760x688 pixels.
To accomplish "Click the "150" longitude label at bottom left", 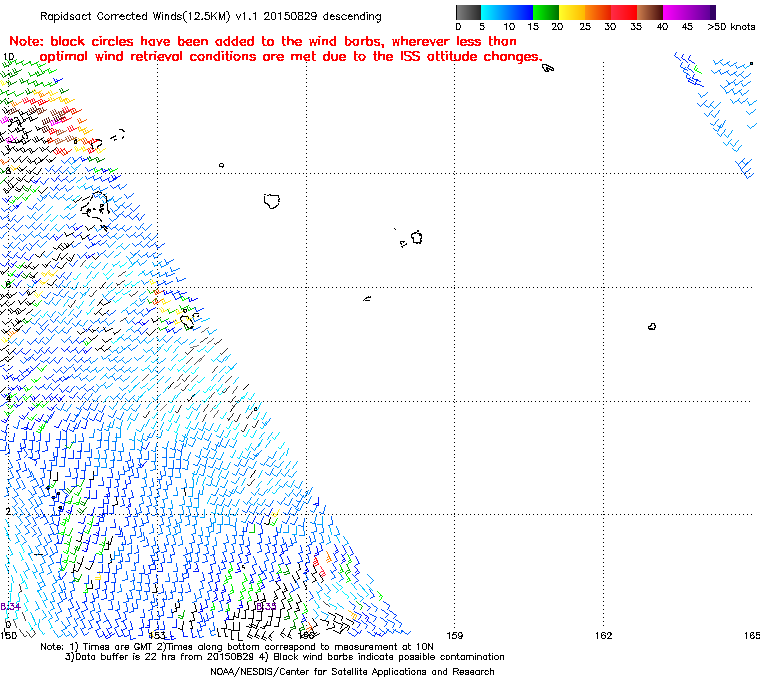I will click(x=8, y=635).
